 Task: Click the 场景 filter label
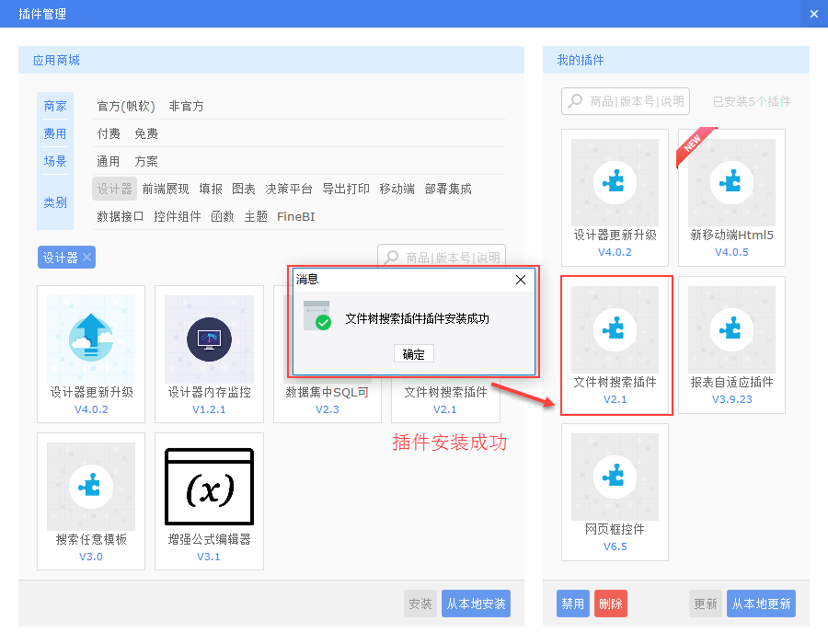pos(55,161)
